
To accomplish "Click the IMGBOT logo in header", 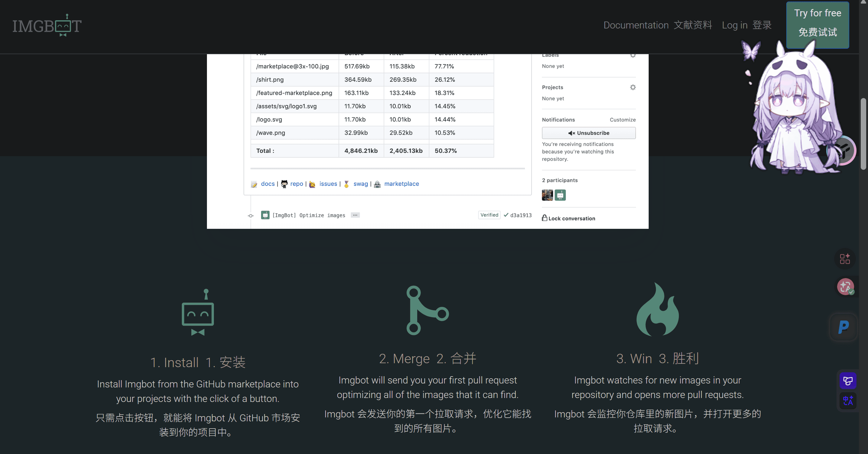I will 47,25.
